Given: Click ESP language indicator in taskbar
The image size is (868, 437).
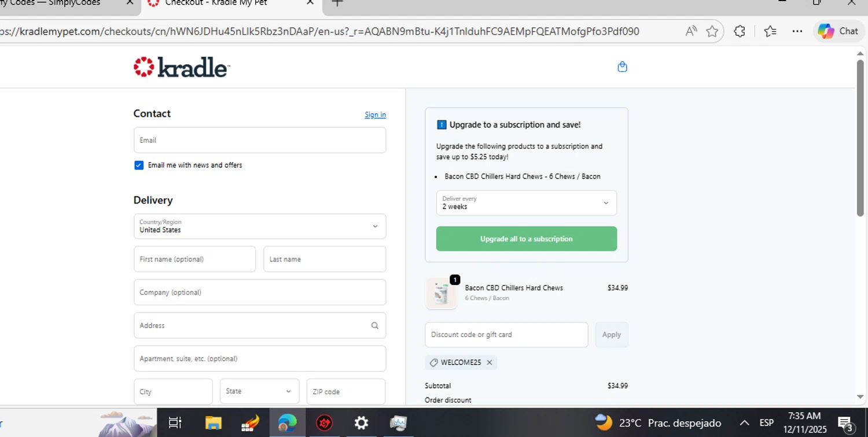Looking at the screenshot, I should pyautogui.click(x=766, y=423).
